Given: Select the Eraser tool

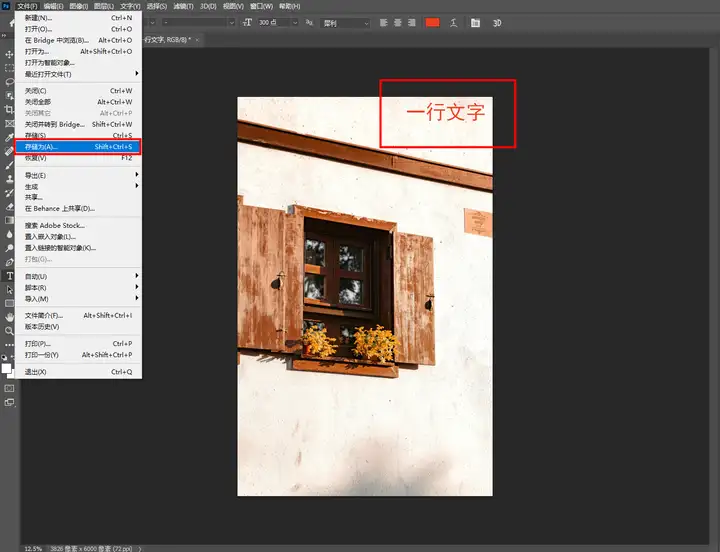Looking at the screenshot, I should click(9, 207).
